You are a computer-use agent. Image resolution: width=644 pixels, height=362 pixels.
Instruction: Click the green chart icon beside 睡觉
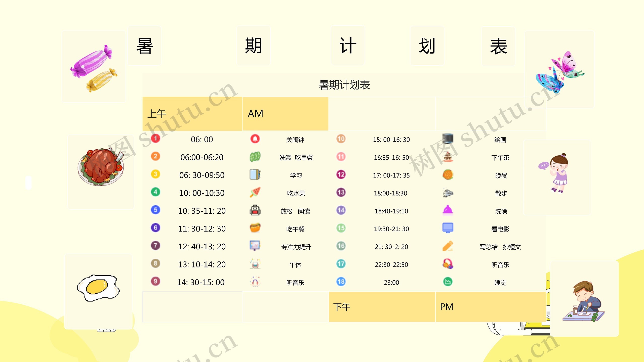point(448,282)
